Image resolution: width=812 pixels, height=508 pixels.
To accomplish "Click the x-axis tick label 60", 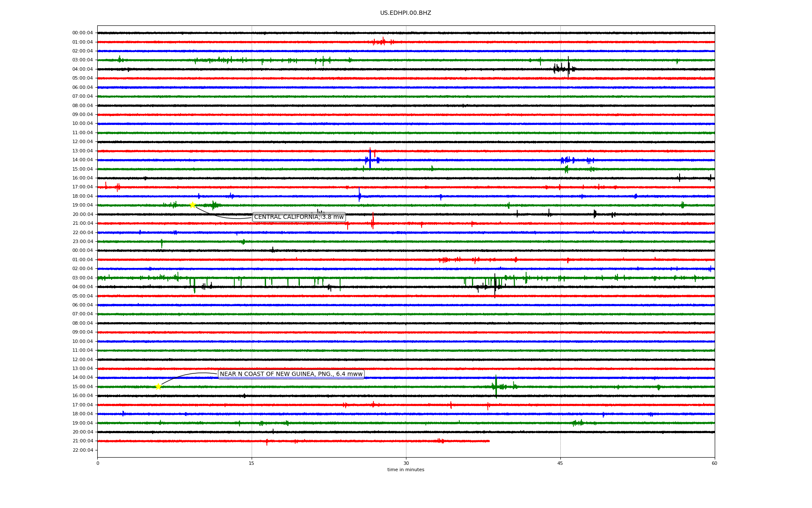I will pos(714,464).
